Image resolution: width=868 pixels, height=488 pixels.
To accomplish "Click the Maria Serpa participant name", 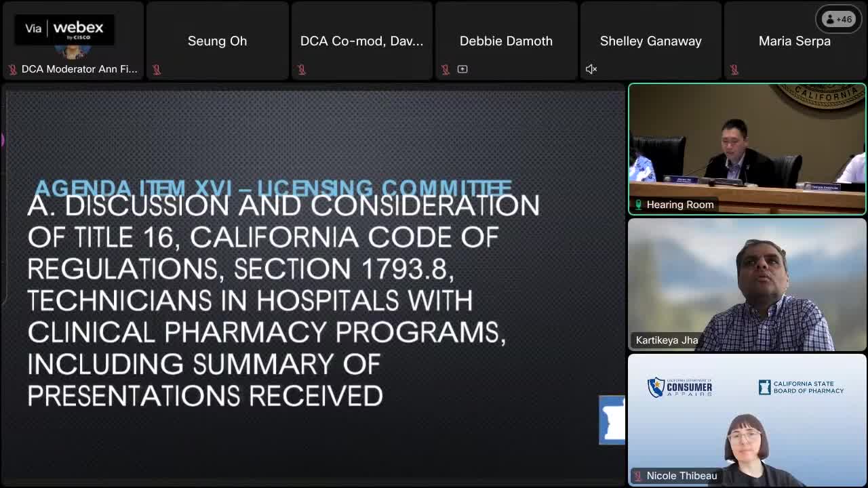I will pos(794,41).
